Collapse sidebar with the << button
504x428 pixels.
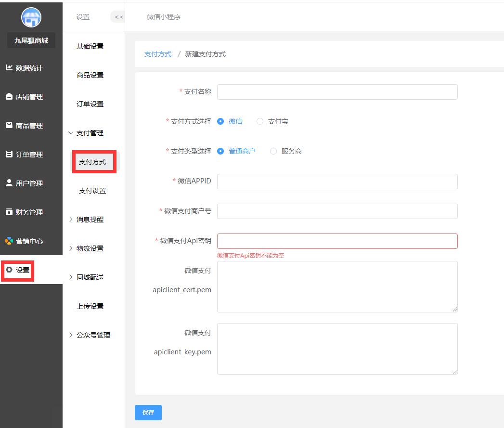pyautogui.click(x=118, y=17)
